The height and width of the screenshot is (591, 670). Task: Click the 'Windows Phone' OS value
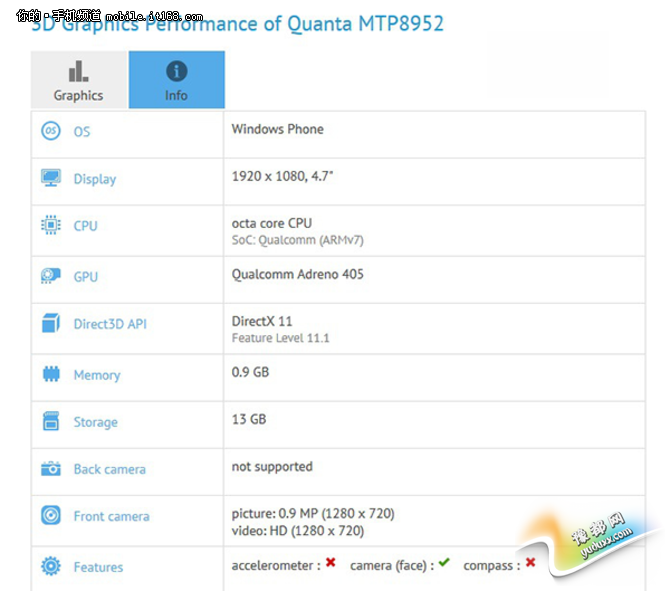pos(277,129)
